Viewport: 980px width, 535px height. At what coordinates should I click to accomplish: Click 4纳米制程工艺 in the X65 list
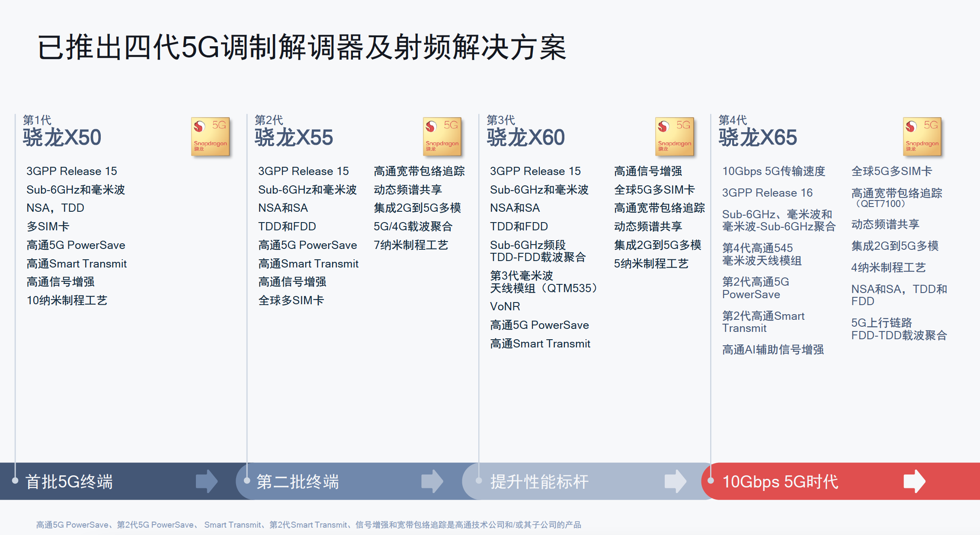[888, 267]
